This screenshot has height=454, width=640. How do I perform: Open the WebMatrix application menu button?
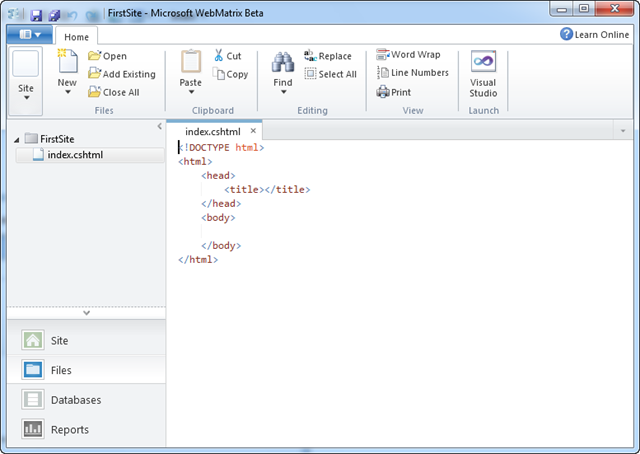[x=29, y=35]
